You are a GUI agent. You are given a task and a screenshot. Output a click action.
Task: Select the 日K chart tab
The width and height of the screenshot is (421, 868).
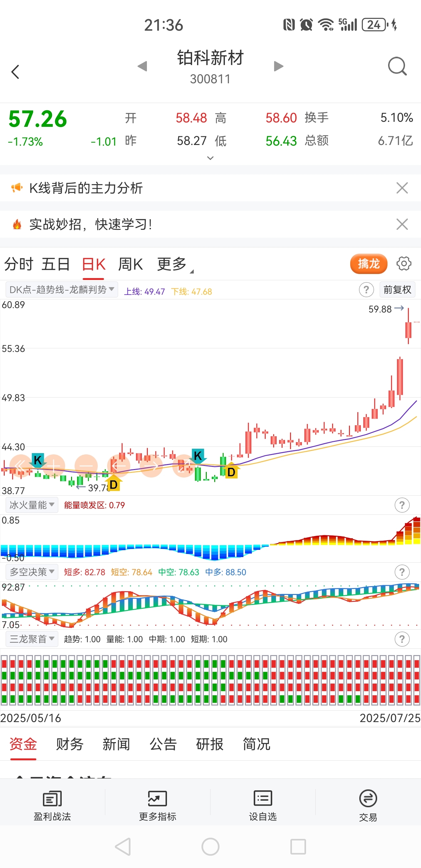93,264
